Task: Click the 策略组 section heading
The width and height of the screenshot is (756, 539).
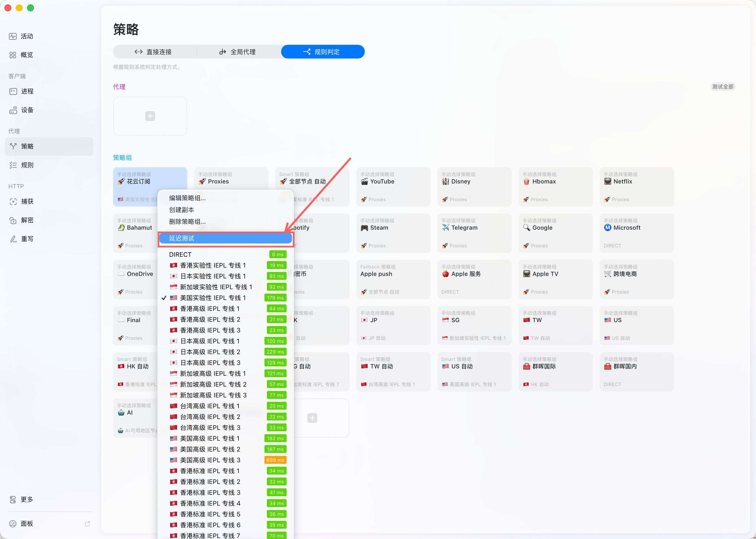Action: click(x=122, y=158)
